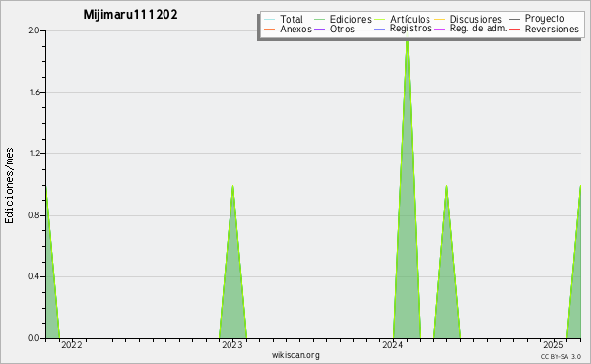The image size is (591, 364).
Task: Click the 0.0 y-axis value
Action: [33, 338]
